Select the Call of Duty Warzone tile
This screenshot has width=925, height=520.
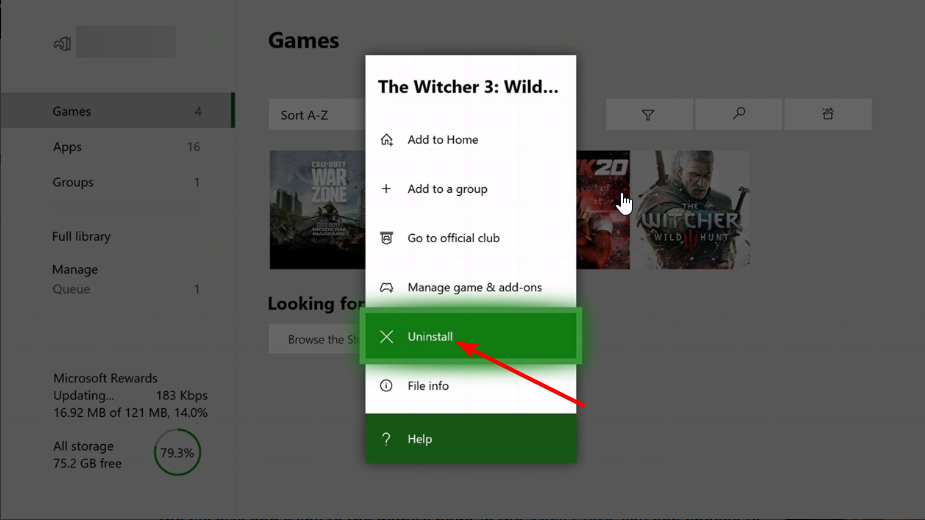[x=317, y=210]
